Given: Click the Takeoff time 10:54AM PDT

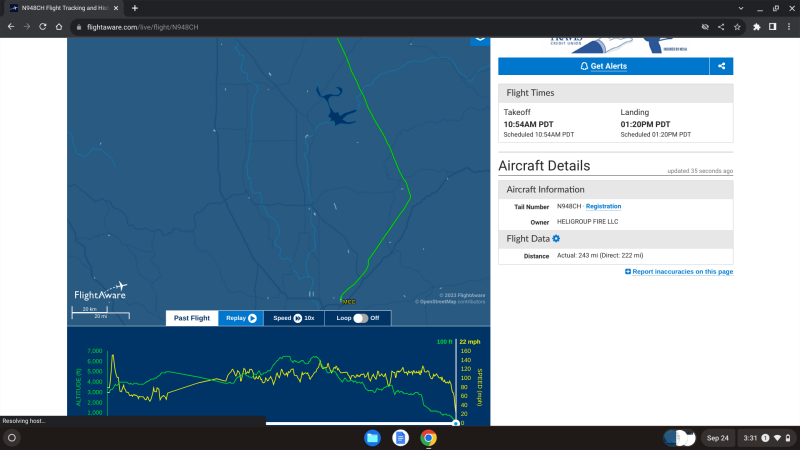Looking at the screenshot, I should tap(528, 124).
